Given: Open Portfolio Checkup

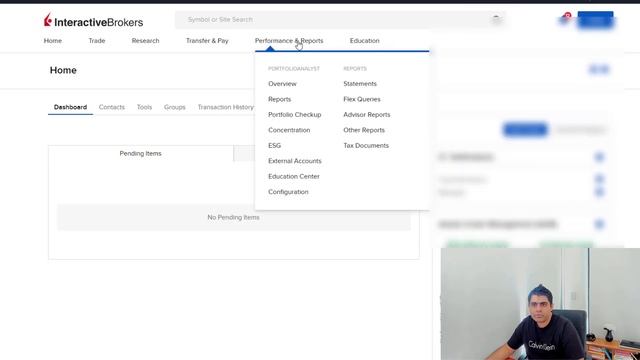Looking at the screenshot, I should [x=295, y=115].
